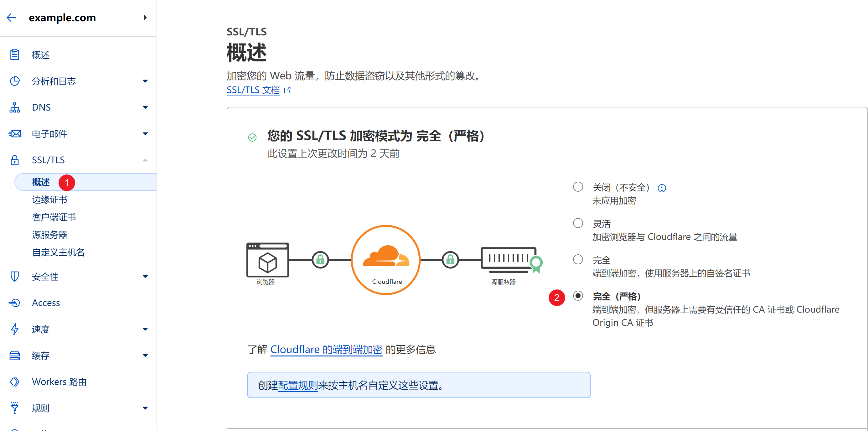Open the domain switcher arrow next to example.com
The image size is (868, 431).
(145, 18)
